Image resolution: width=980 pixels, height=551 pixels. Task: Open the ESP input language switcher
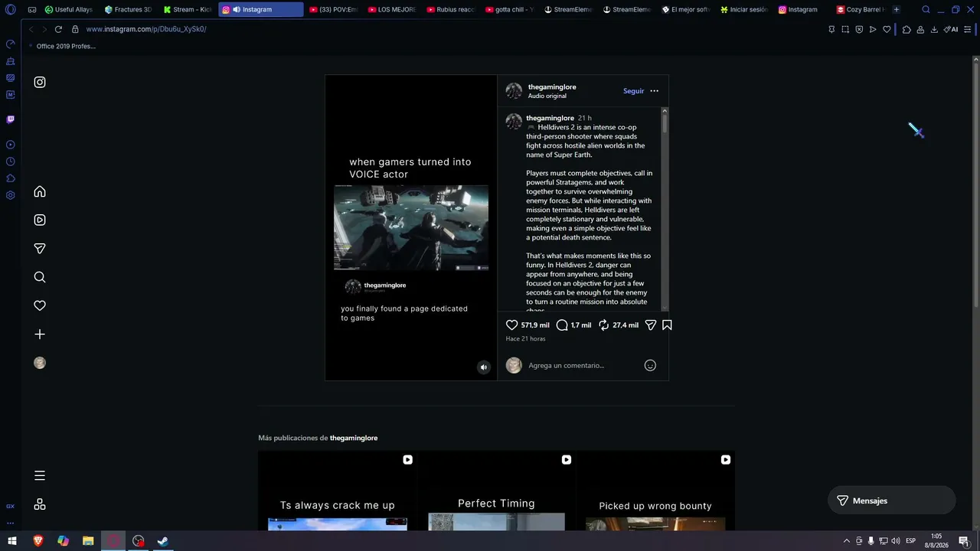(x=911, y=541)
